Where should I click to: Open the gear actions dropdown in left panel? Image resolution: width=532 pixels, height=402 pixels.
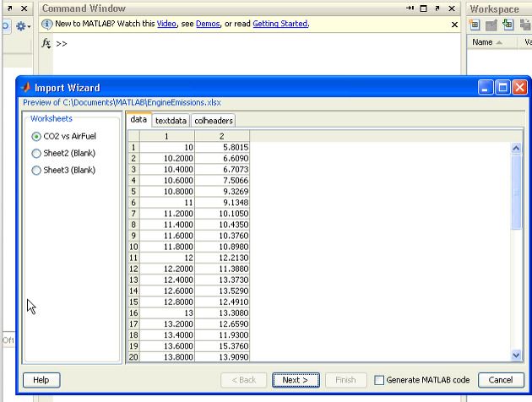pyautogui.click(x=23, y=26)
